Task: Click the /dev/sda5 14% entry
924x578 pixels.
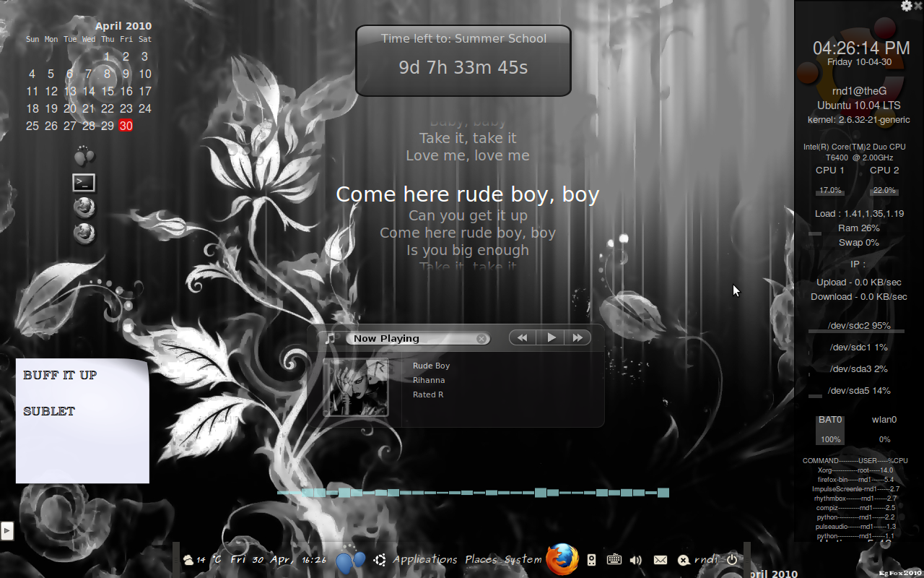Action: coord(859,391)
